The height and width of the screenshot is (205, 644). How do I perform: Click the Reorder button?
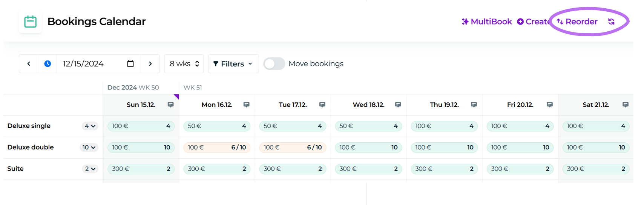(577, 22)
